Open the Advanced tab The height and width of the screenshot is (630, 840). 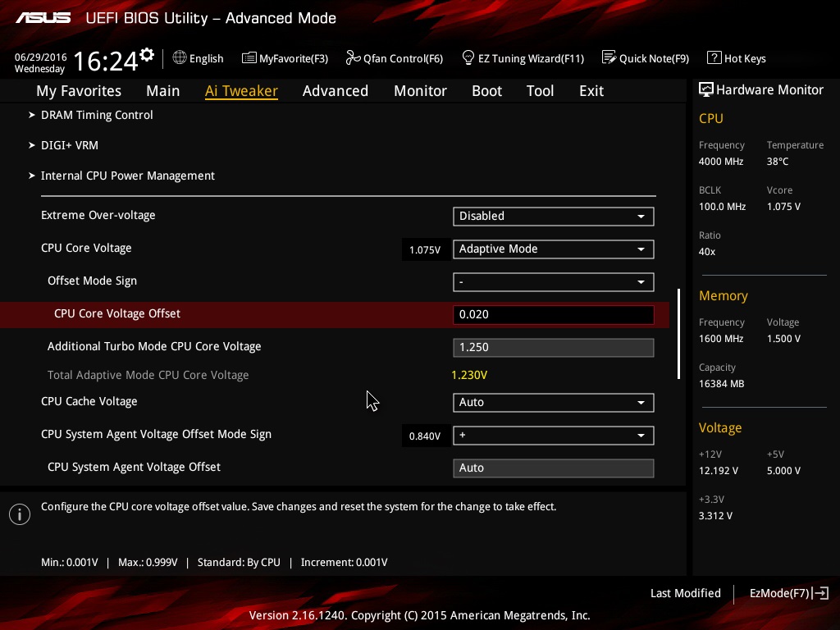coord(336,91)
